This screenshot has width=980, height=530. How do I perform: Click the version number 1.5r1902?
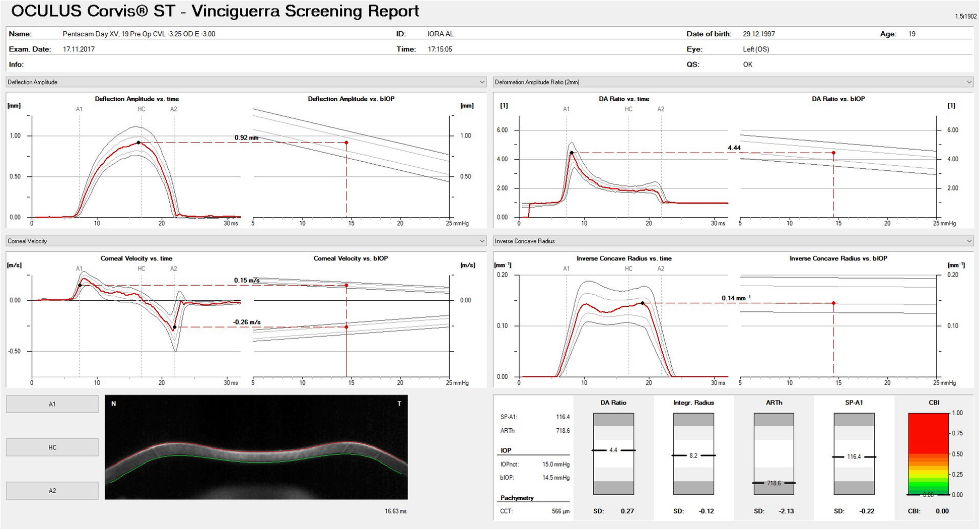point(966,17)
